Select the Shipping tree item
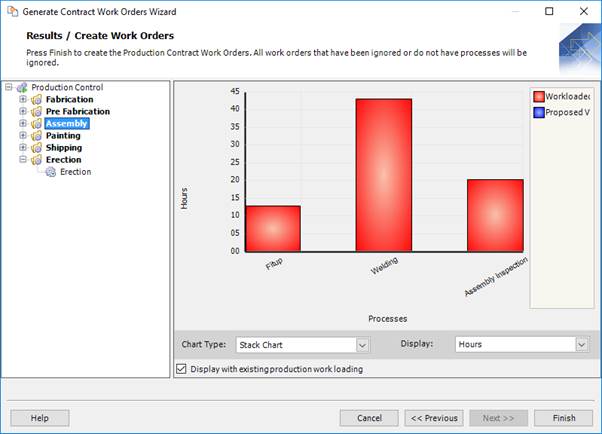This screenshot has height=434, width=602. (64, 148)
